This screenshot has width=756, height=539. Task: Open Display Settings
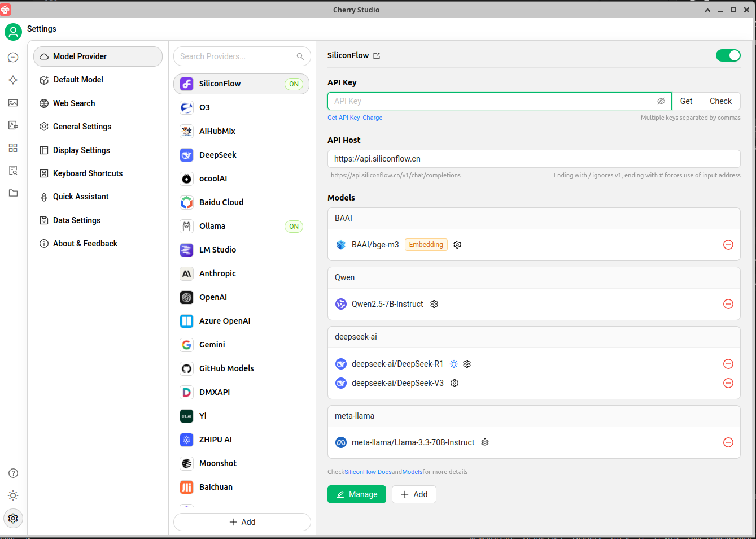click(98, 150)
